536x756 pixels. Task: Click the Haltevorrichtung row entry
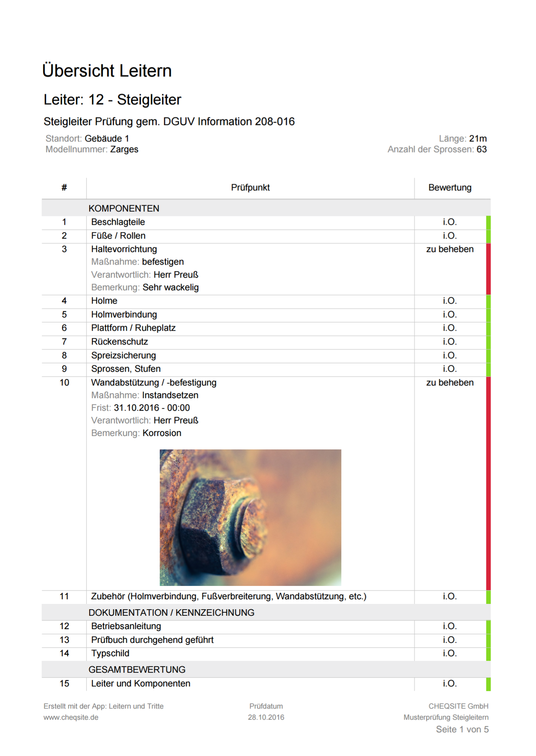pyautogui.click(x=124, y=249)
